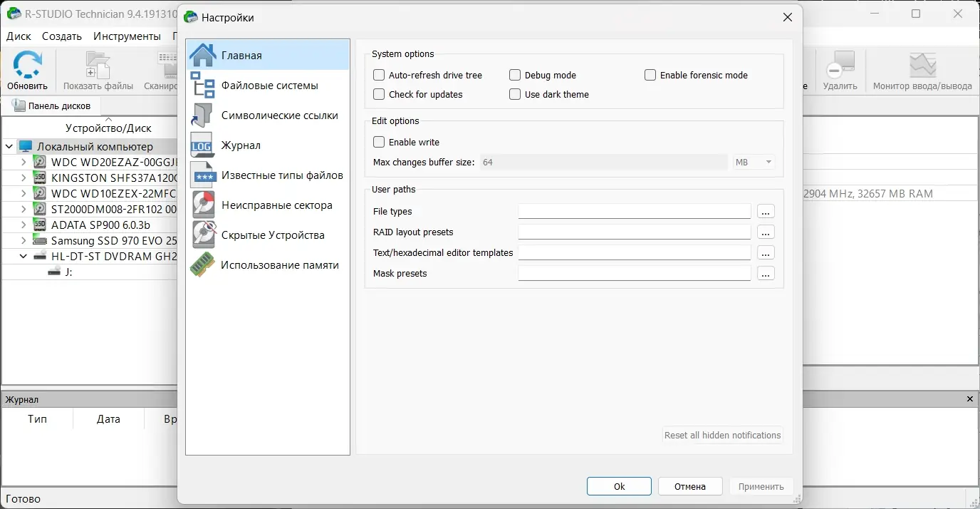
Task: Select the Символические ссылки icon
Action: click(203, 115)
